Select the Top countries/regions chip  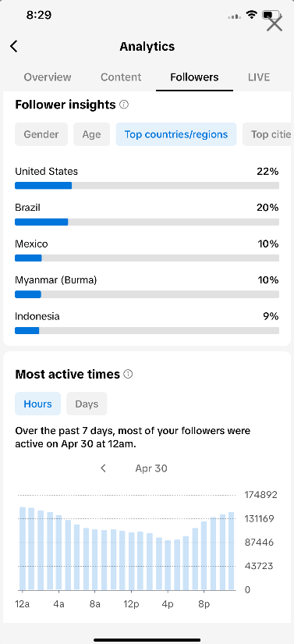click(x=176, y=134)
